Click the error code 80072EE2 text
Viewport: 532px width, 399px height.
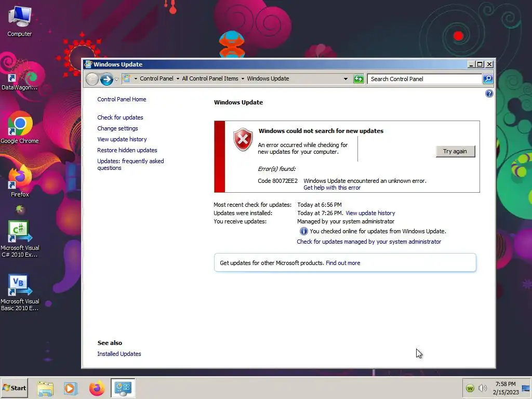pos(277,181)
